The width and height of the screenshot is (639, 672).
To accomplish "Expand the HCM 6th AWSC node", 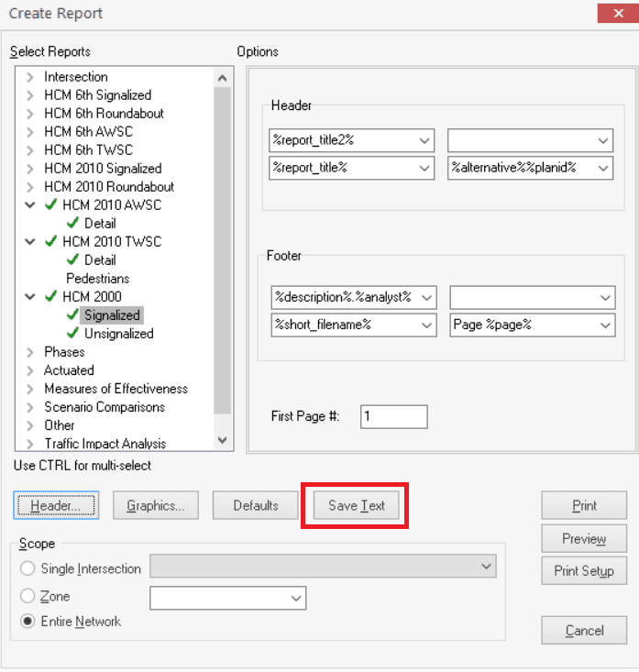I will [29, 132].
